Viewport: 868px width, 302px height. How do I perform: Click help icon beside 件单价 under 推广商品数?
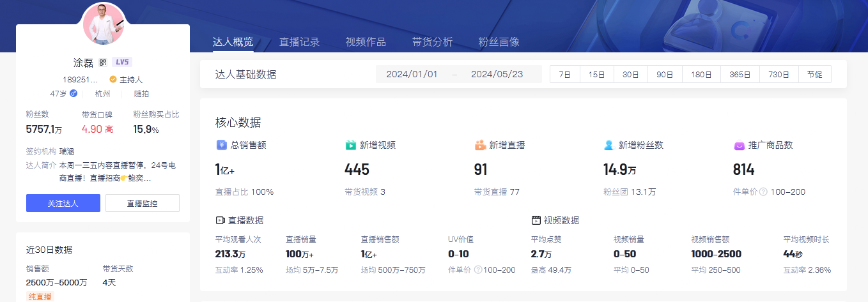[x=763, y=192]
